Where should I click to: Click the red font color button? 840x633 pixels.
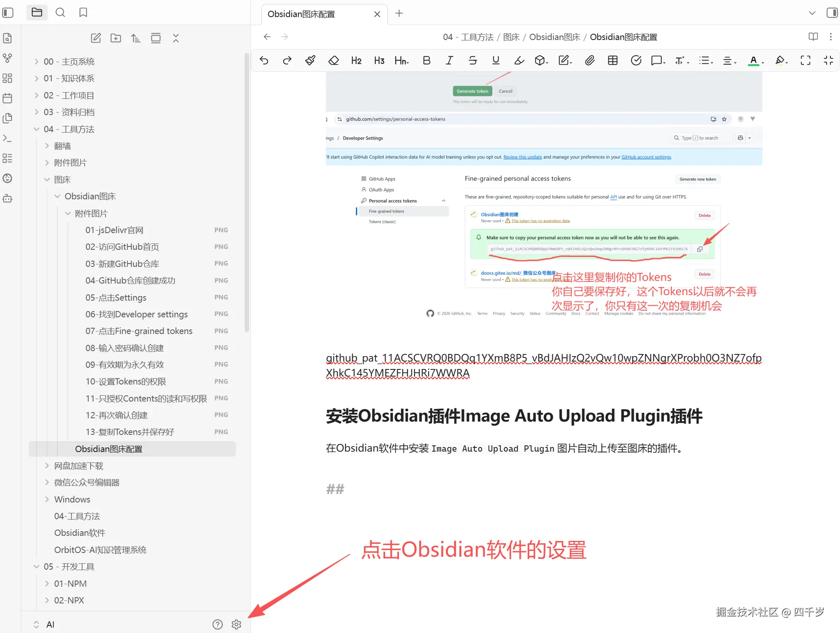pos(753,60)
